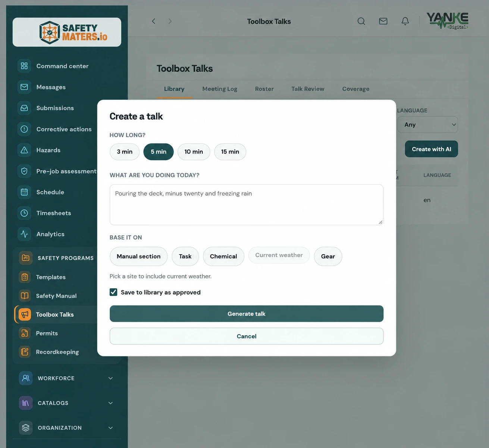Click the Messages envelope icon in sidebar

(x=24, y=87)
